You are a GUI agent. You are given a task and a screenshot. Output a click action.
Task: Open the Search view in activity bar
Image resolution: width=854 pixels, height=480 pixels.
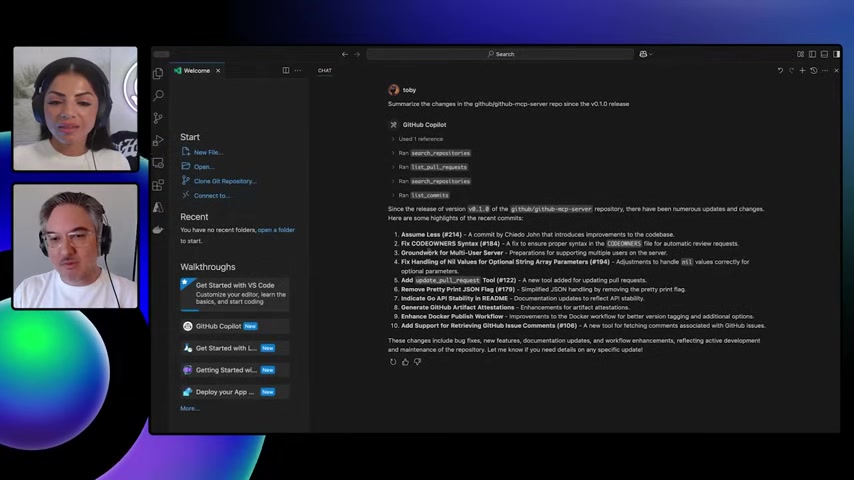pos(158,96)
